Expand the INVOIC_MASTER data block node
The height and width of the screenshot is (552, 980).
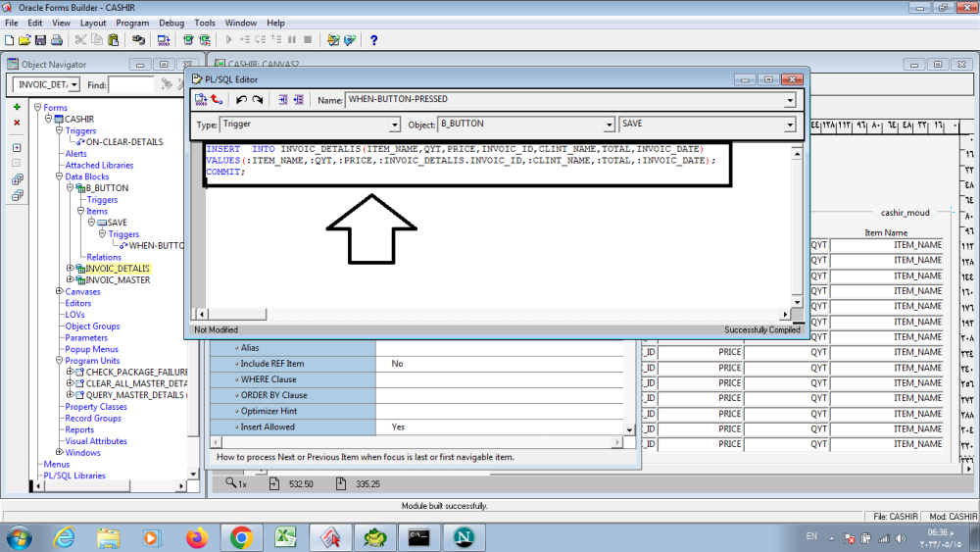tap(70, 280)
